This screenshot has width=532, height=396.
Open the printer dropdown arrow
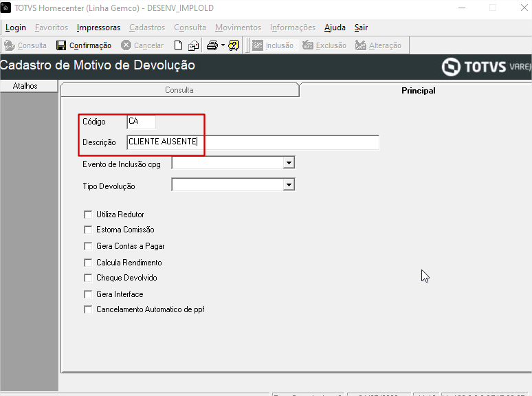click(x=223, y=45)
